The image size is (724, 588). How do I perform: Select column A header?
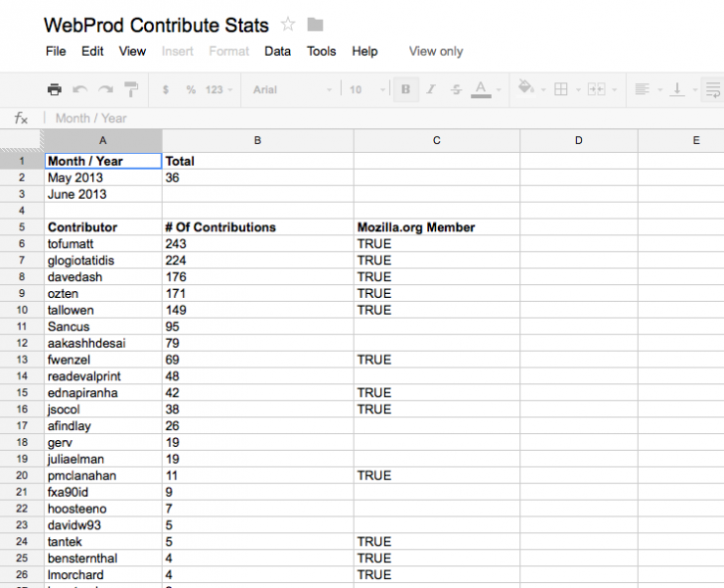coord(103,140)
